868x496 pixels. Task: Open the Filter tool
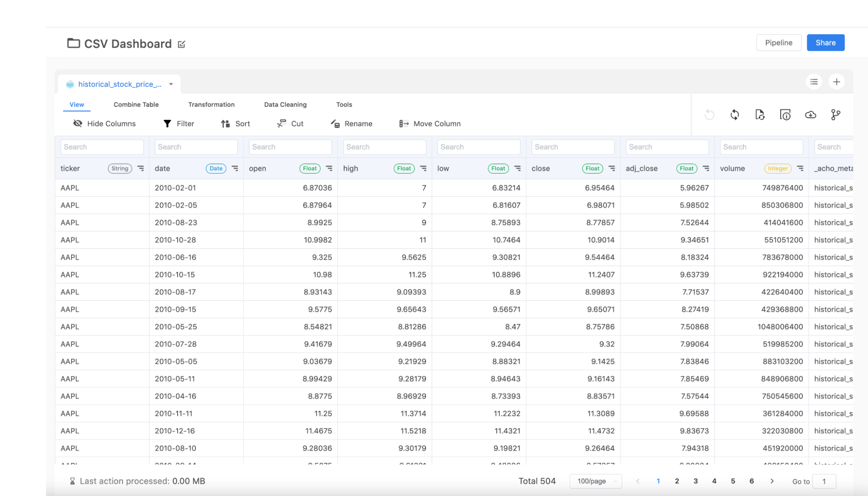(x=178, y=124)
